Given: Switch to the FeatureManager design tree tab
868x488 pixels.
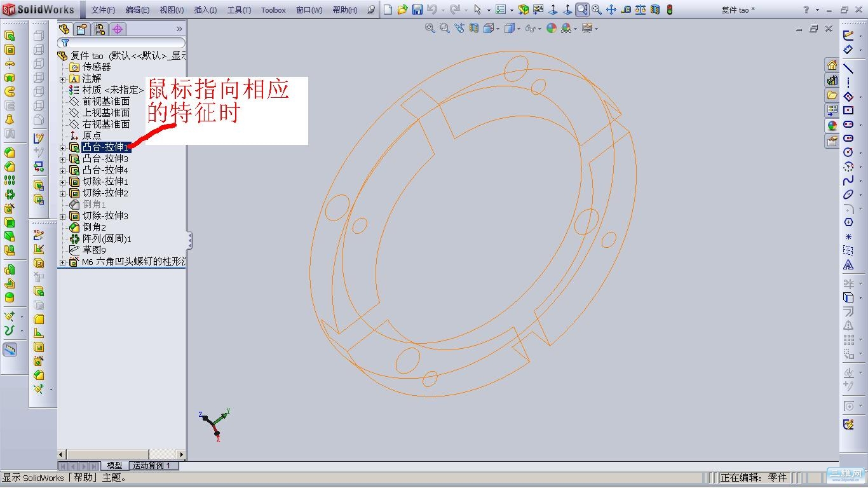Looking at the screenshot, I should point(65,29).
